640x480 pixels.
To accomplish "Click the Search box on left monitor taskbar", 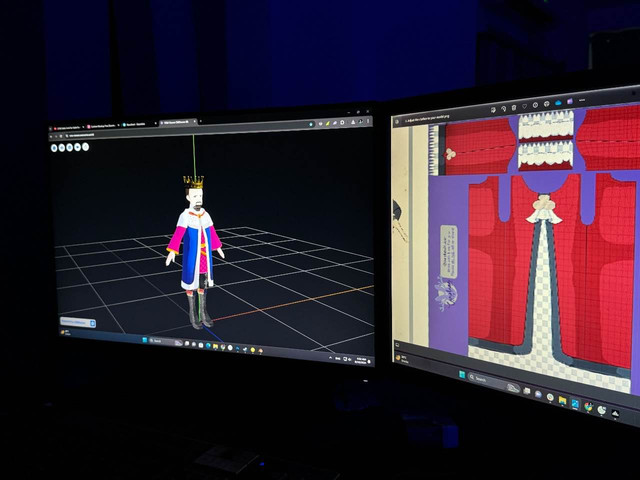I will [165, 341].
